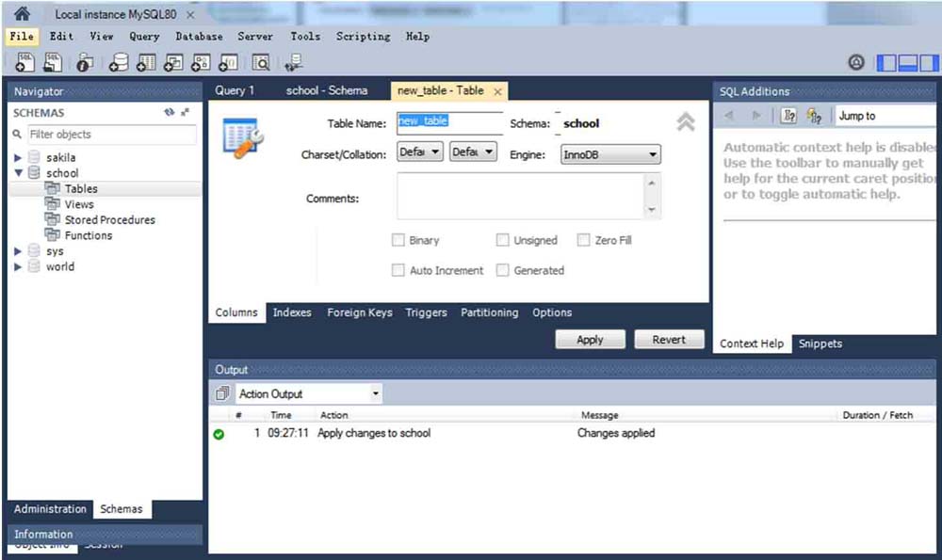The height and width of the screenshot is (560, 942).
Task: Create a new function toolbar icon
Action: click(228, 62)
